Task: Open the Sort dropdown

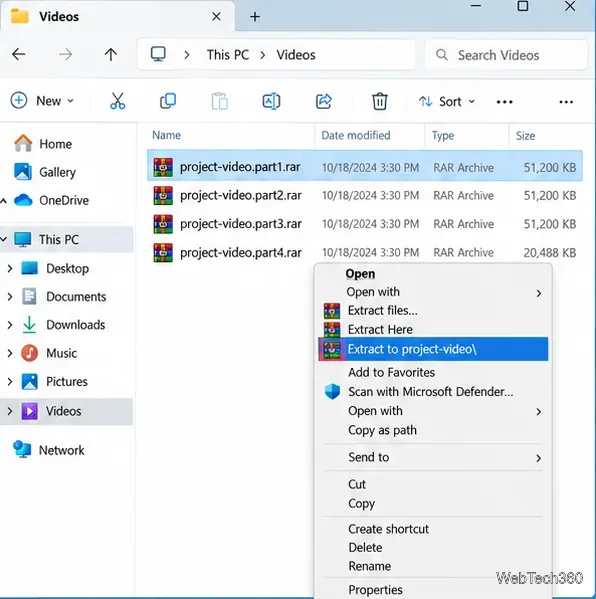Action: click(x=447, y=102)
